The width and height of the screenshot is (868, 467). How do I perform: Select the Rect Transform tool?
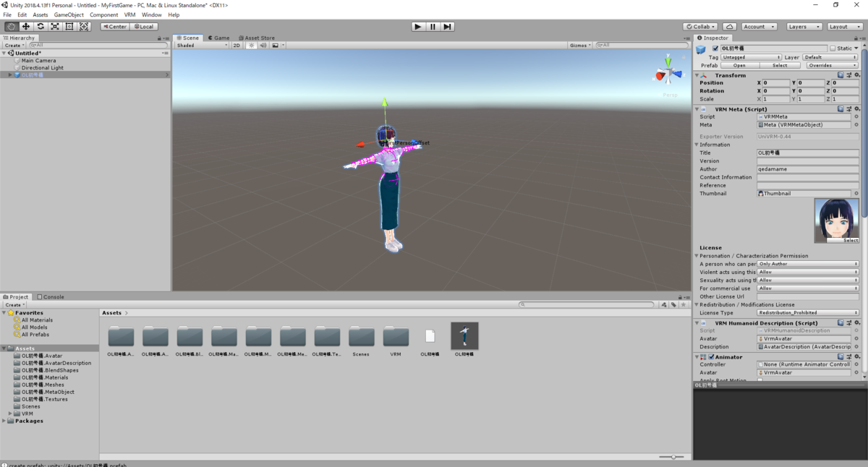69,27
